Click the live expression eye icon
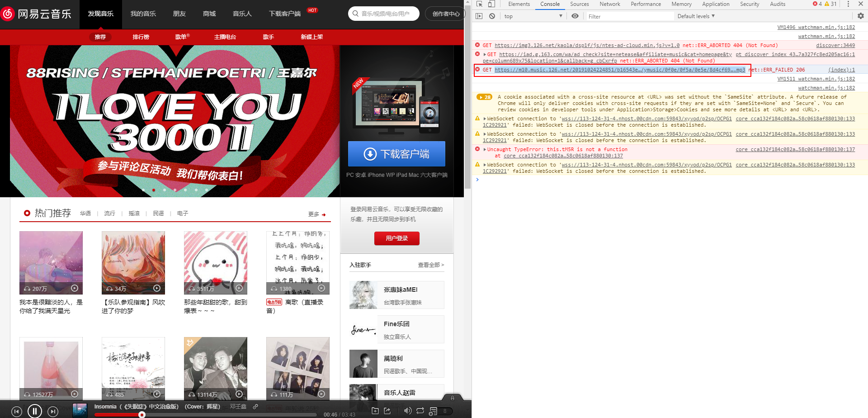The image size is (868, 418). click(575, 16)
